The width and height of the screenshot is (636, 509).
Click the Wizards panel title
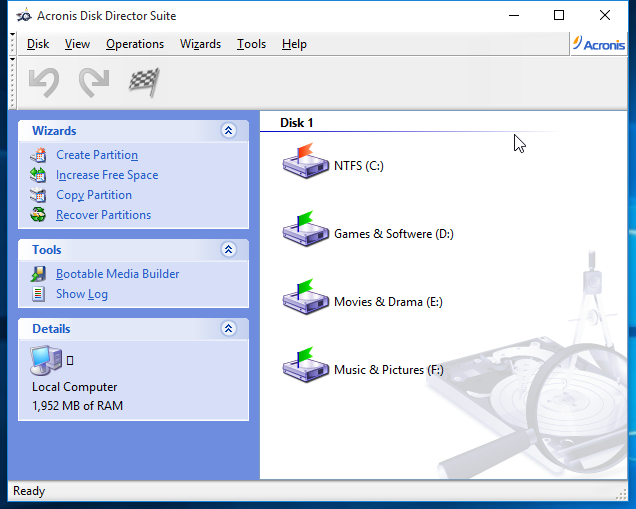[x=54, y=131]
